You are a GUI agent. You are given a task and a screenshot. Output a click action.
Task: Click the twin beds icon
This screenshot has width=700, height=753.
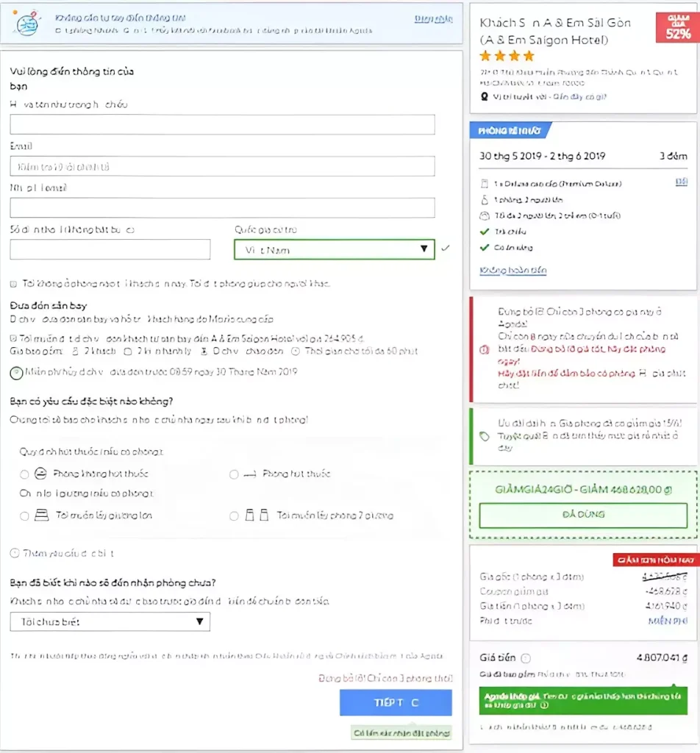(257, 515)
